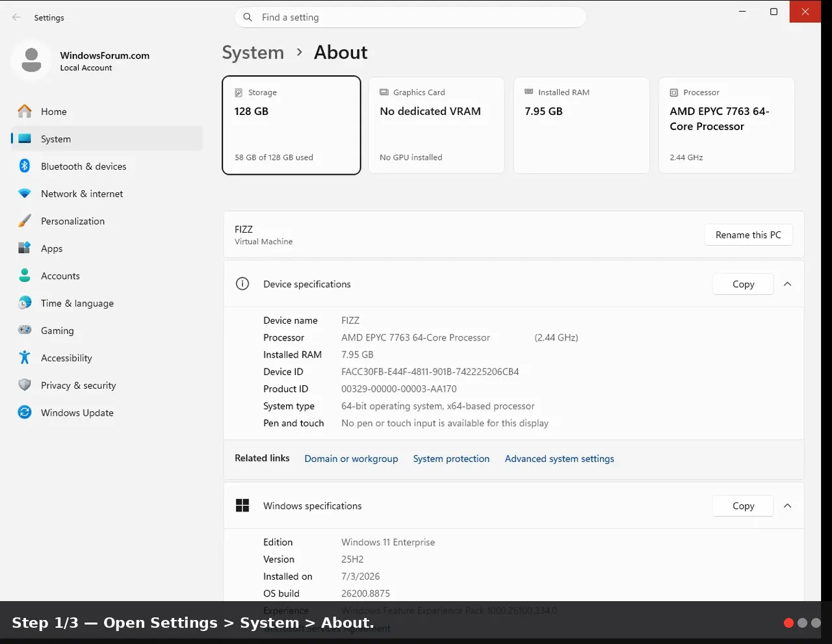Viewport: 832px width, 644px height.
Task: Click the Accessibility figure icon
Action: 25,357
